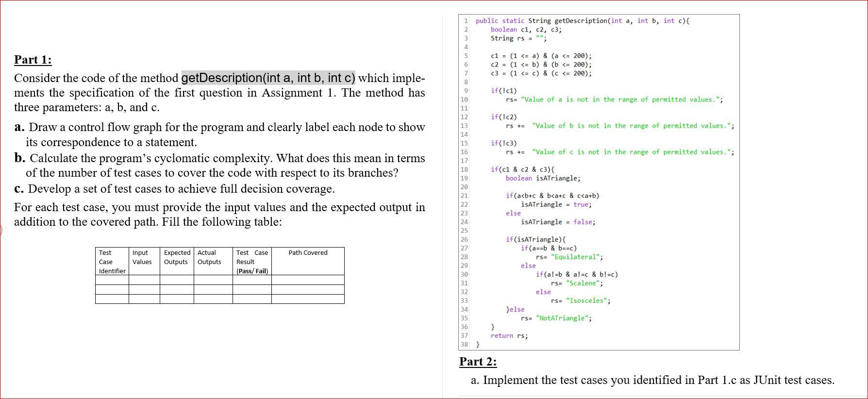Click the 'String rs = "";' code line
Image resolution: width=868 pixels, height=399 pixels.
pos(518,38)
